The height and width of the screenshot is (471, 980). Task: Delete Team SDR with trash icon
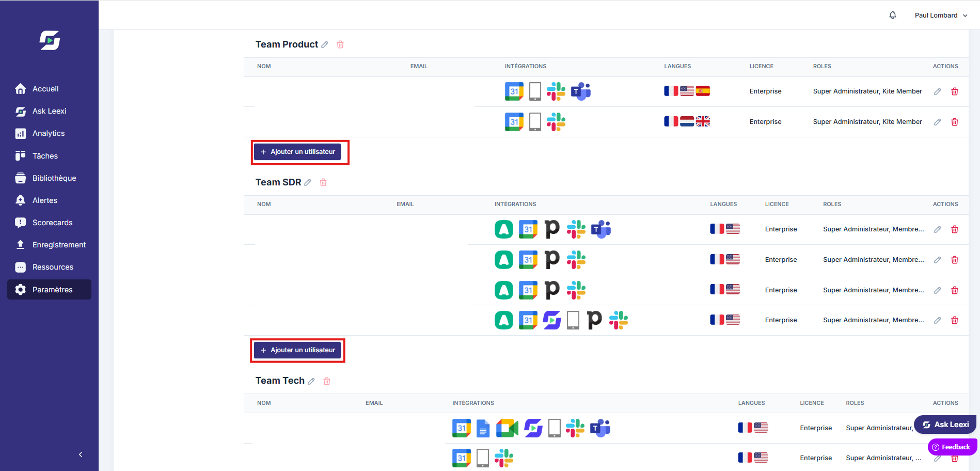coord(323,182)
